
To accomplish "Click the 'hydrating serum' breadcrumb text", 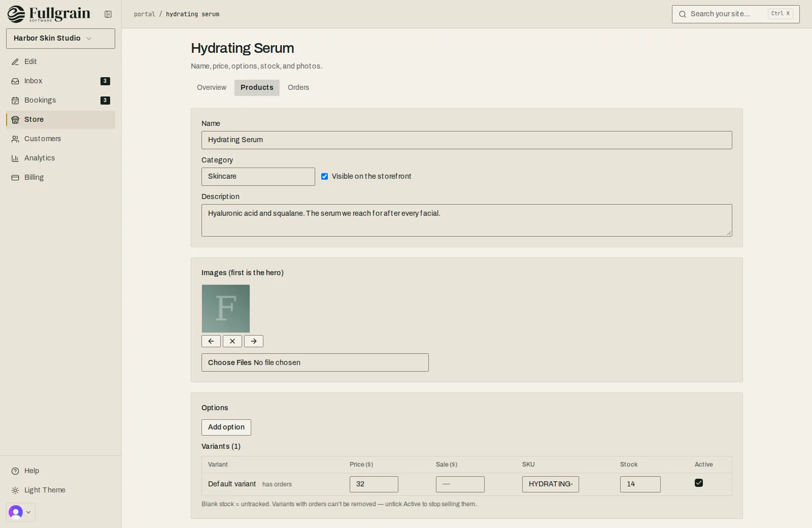I will pyautogui.click(x=193, y=14).
